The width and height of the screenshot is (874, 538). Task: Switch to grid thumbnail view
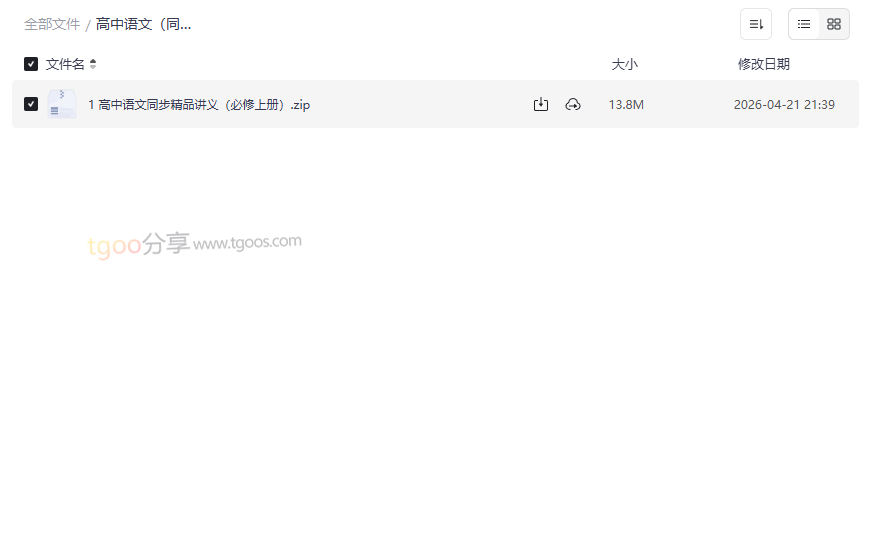tap(834, 24)
